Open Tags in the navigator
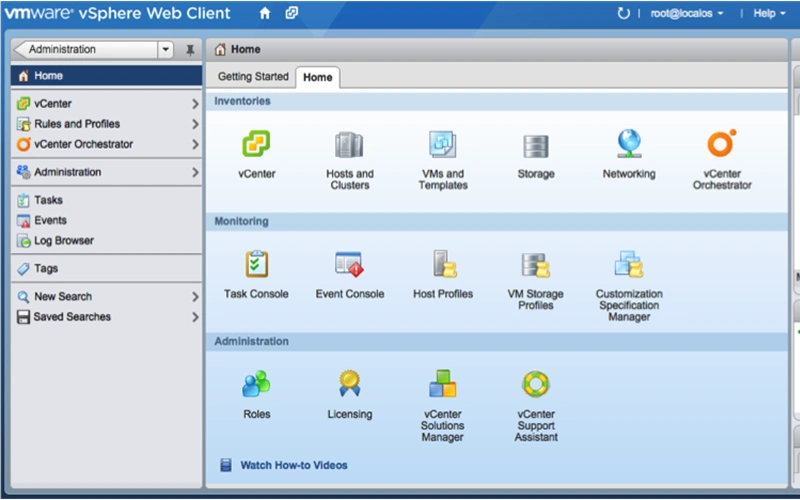800x500 pixels. [x=106, y=268]
